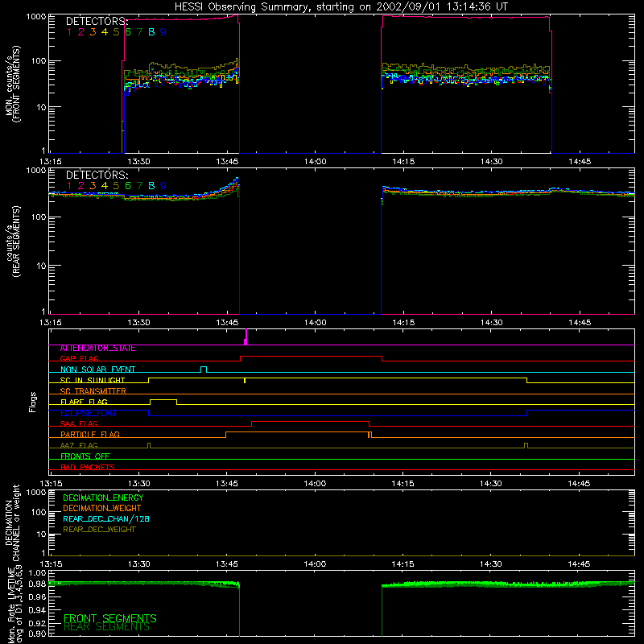This screenshot has height=644, width=644.
Task: Click the BAD_PACKETS flag label
Action: click(x=88, y=467)
